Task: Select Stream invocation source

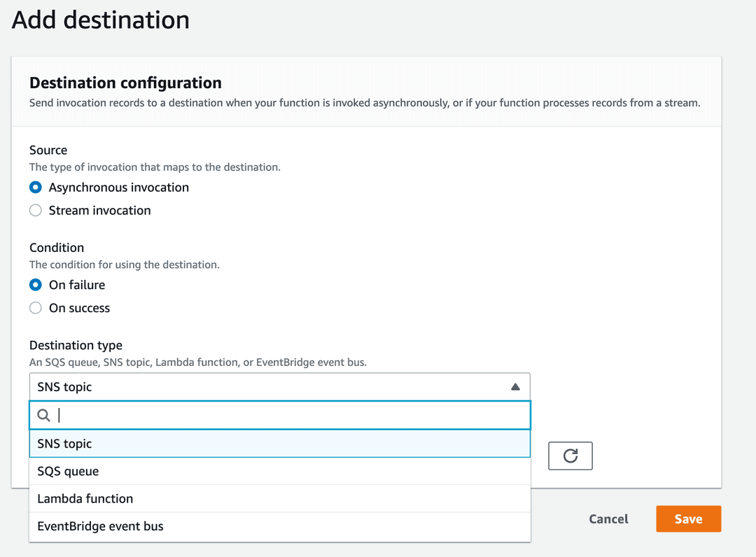Action: (x=35, y=211)
